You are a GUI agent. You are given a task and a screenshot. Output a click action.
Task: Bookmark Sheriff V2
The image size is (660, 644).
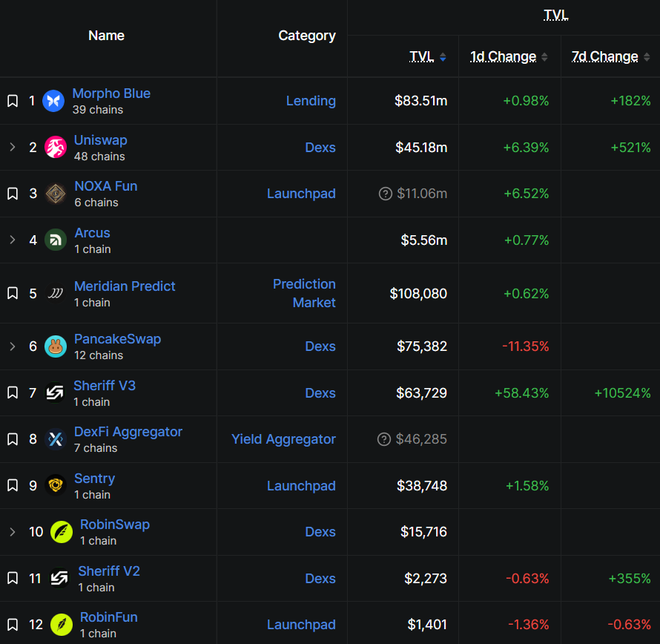[x=13, y=578]
